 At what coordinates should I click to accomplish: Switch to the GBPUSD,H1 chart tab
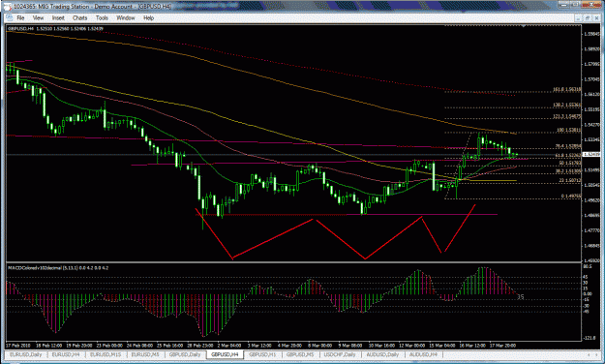tap(262, 354)
